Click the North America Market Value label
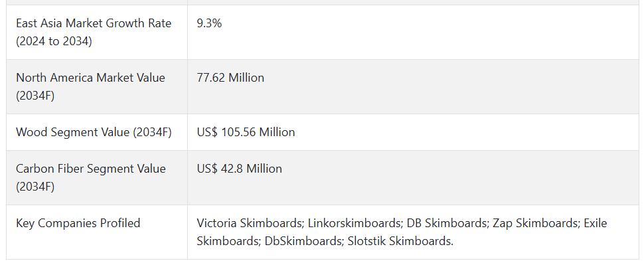This screenshot has width=644, height=261. click(90, 87)
